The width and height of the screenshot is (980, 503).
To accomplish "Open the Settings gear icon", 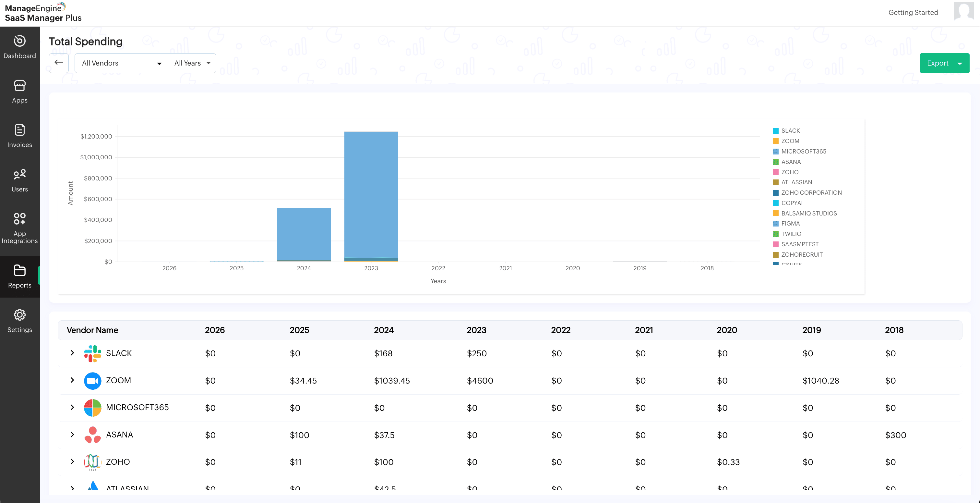I will [20, 315].
